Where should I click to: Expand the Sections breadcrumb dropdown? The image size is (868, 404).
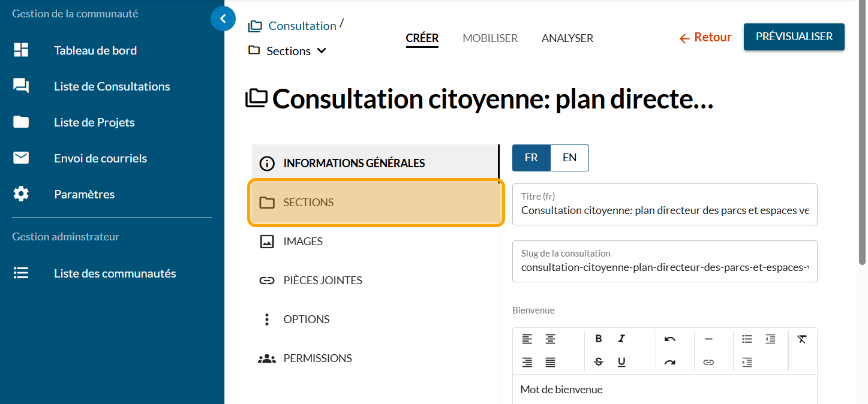click(322, 51)
